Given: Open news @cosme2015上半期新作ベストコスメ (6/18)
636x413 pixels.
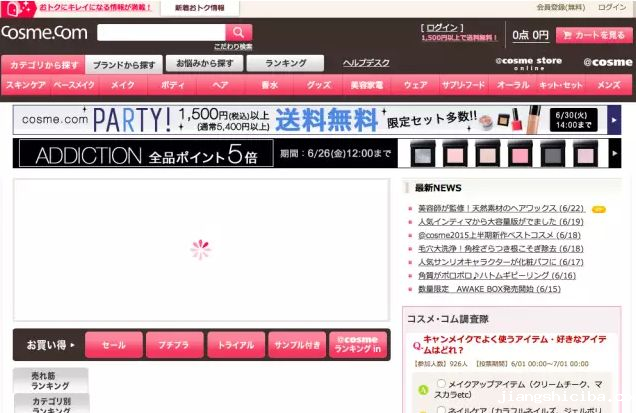Looking at the screenshot, I should [x=499, y=235].
